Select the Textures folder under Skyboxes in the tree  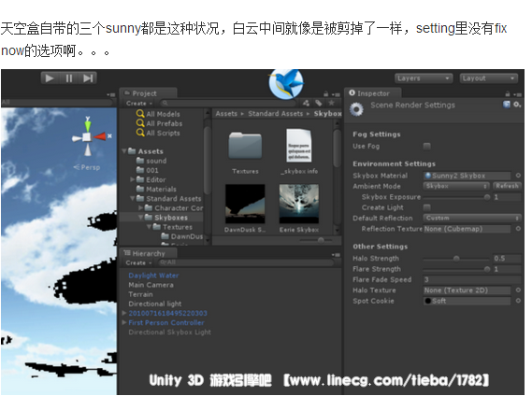pyautogui.click(x=173, y=227)
